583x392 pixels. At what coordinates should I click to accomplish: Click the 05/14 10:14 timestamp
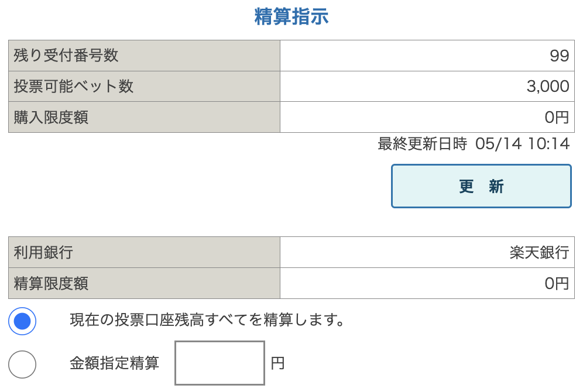coord(522,144)
